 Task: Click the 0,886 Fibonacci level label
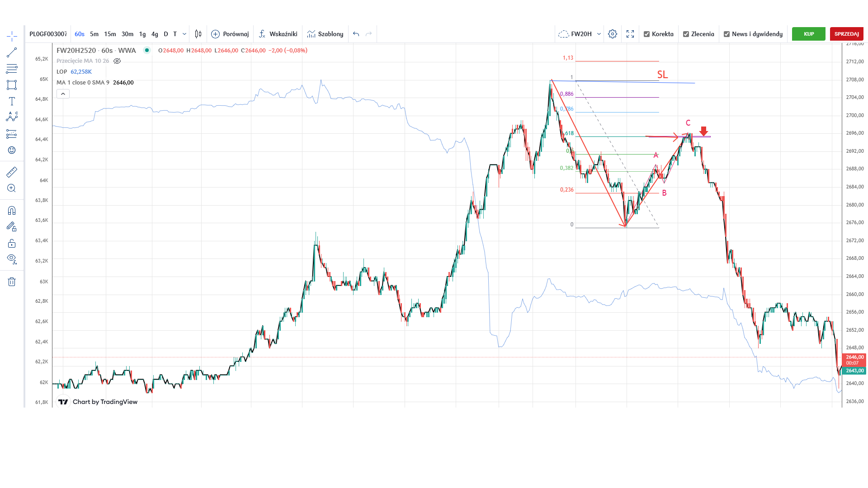[566, 94]
